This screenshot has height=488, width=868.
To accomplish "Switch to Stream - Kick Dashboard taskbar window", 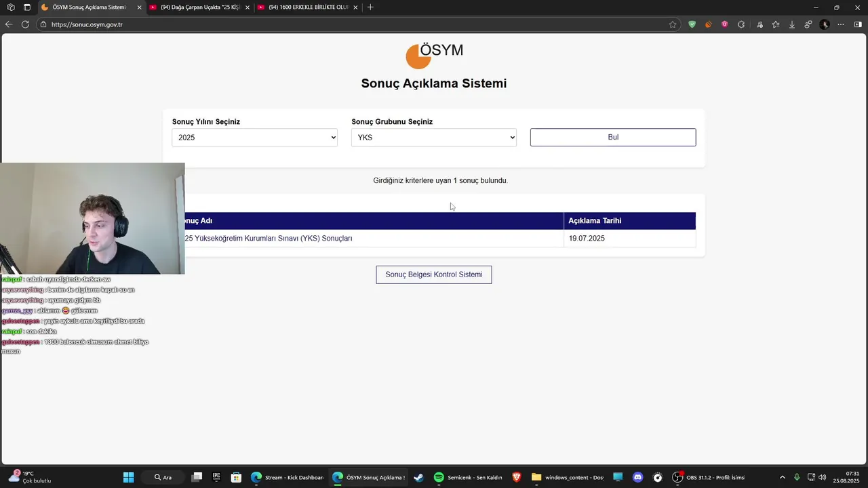I will (x=288, y=477).
